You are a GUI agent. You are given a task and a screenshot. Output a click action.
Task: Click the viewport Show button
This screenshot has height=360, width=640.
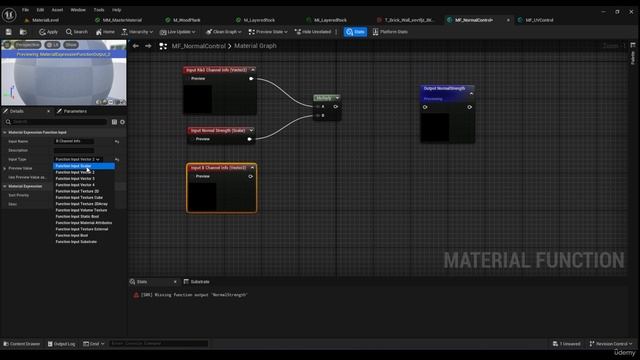coord(71,45)
